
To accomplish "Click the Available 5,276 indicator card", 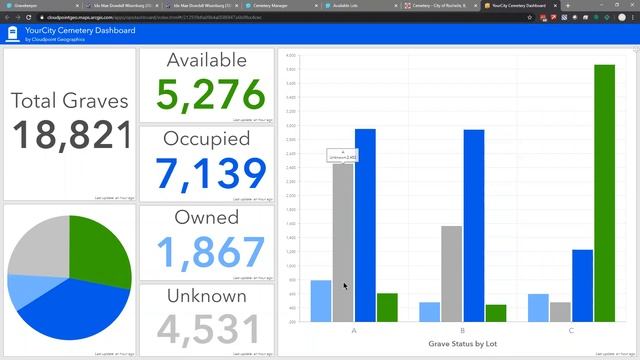I will pyautogui.click(x=207, y=85).
